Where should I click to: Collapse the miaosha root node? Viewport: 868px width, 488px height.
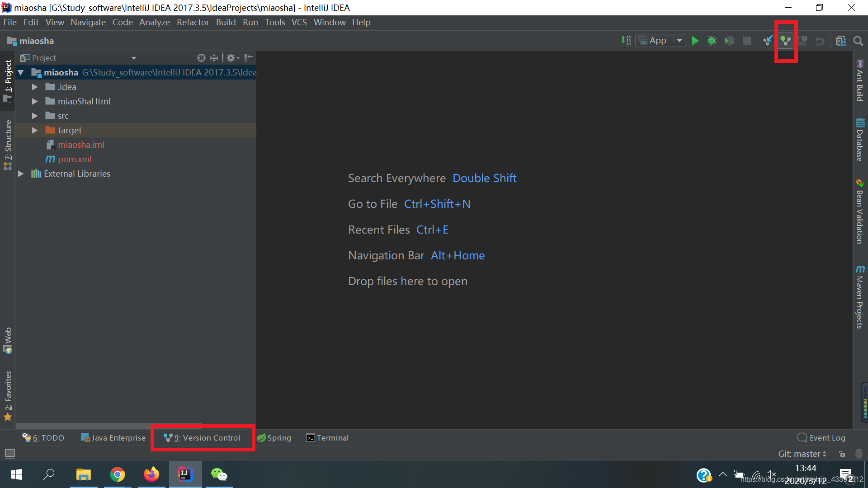coord(21,72)
